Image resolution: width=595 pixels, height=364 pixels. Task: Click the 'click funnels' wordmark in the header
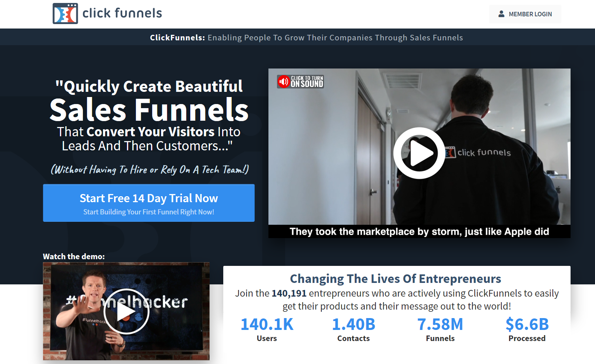(122, 13)
